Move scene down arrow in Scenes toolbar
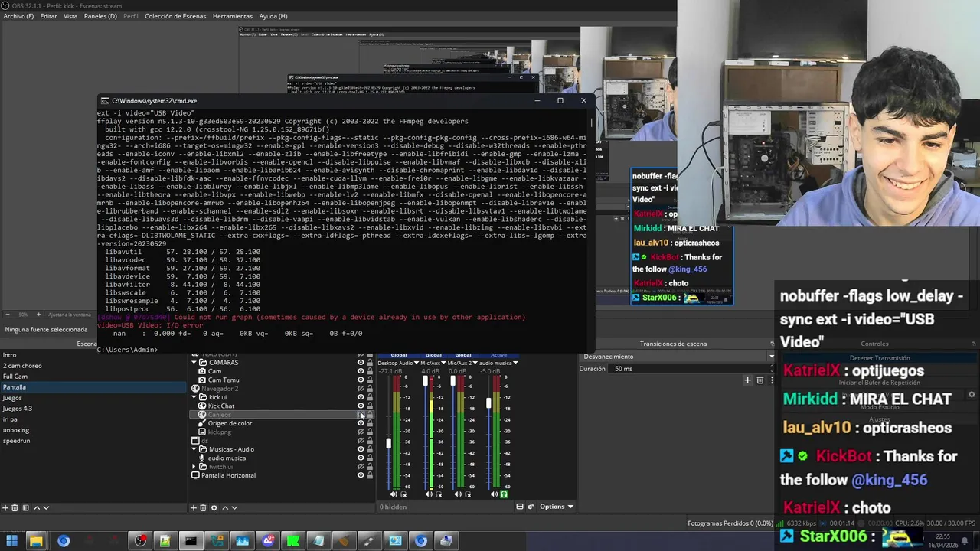Screen dimensions: 980x551 click(x=46, y=507)
